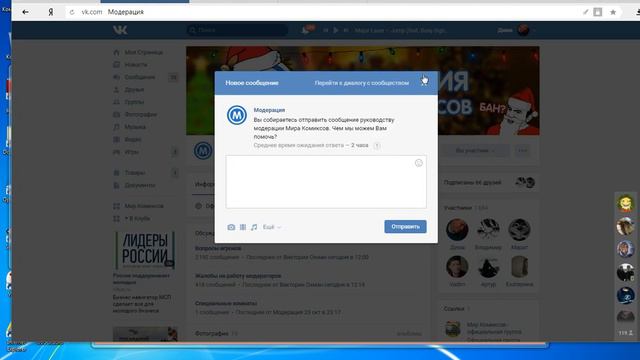Click the playing track title in header
The height and width of the screenshot is (360, 640).
(x=401, y=30)
